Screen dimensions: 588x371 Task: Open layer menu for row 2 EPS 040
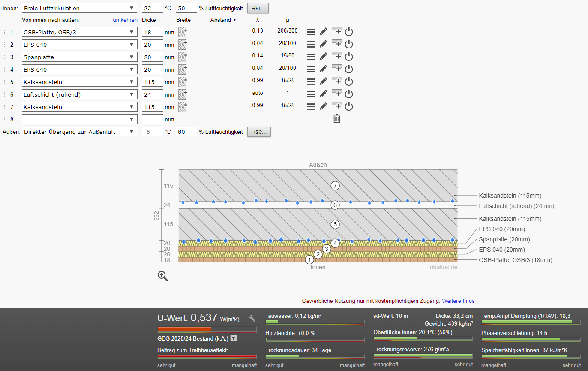click(x=311, y=44)
